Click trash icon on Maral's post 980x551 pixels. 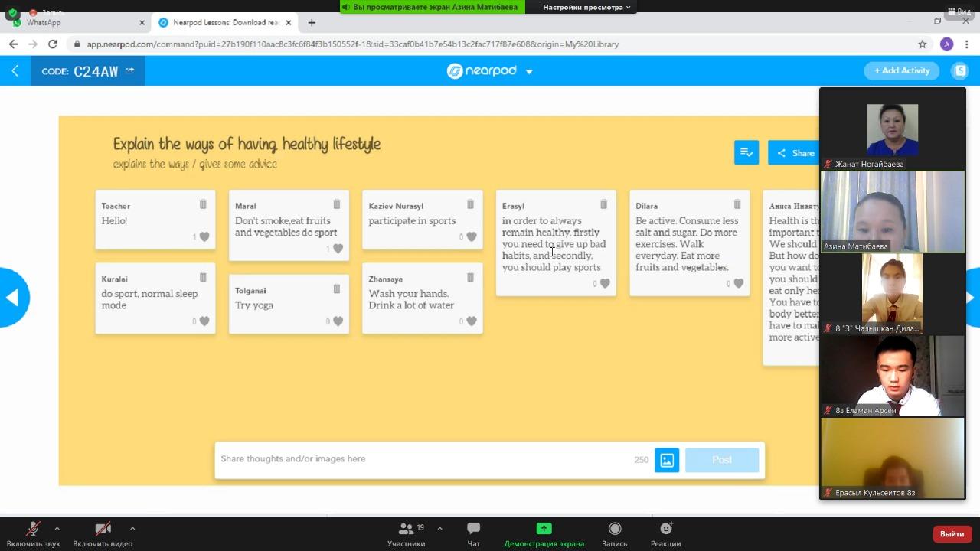[336, 204]
